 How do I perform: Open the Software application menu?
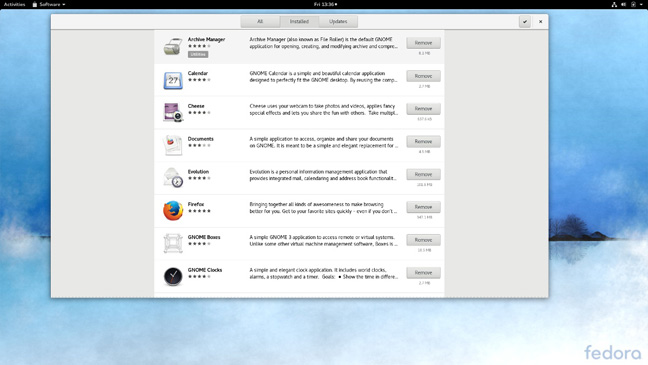(49, 4)
